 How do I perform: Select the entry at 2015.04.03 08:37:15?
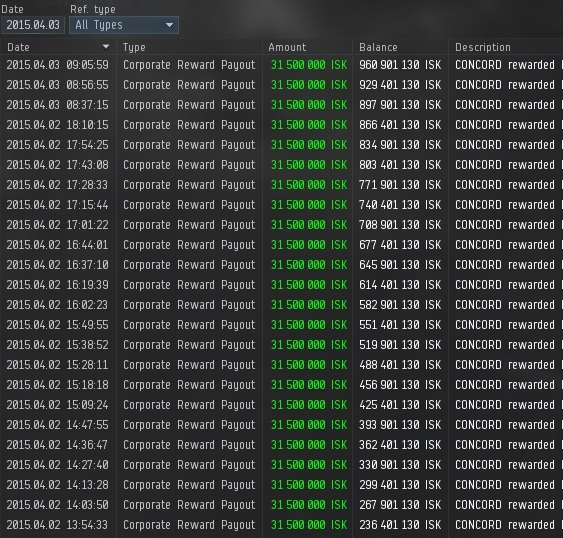(282, 105)
